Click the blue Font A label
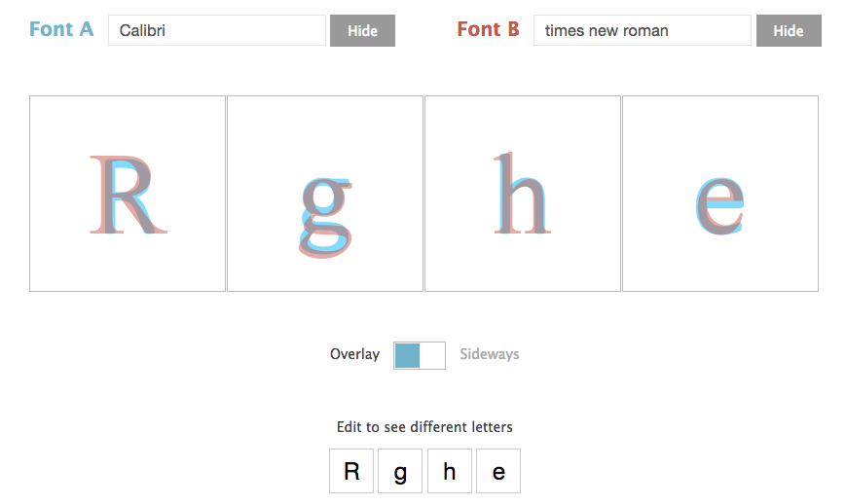The height and width of the screenshot is (504, 846). click(x=61, y=29)
